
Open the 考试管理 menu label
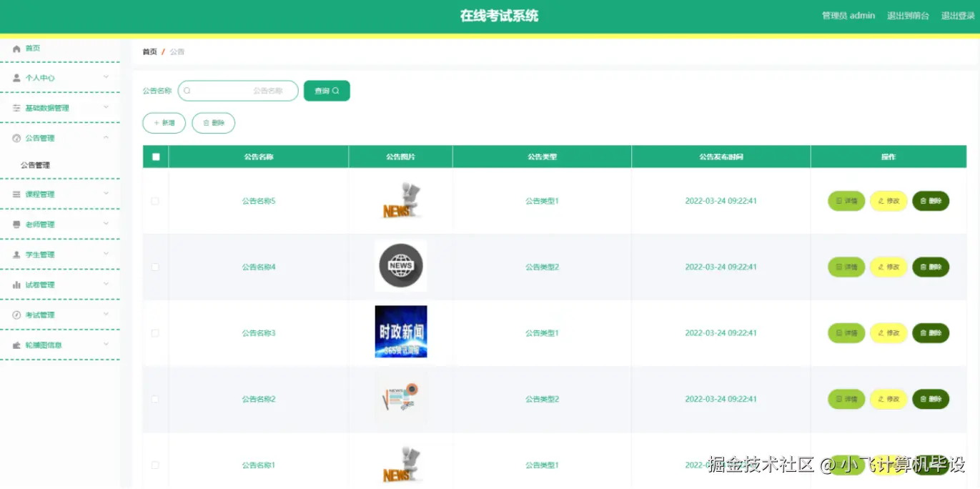[40, 315]
